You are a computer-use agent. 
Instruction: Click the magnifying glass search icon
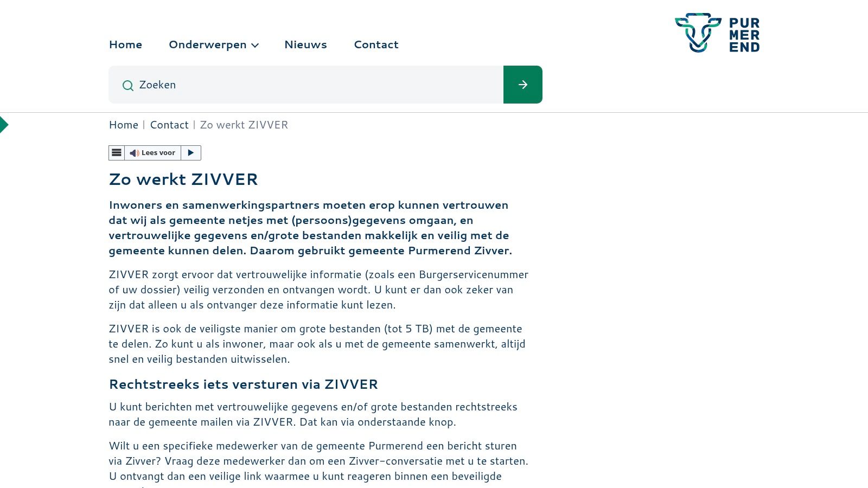(127, 85)
